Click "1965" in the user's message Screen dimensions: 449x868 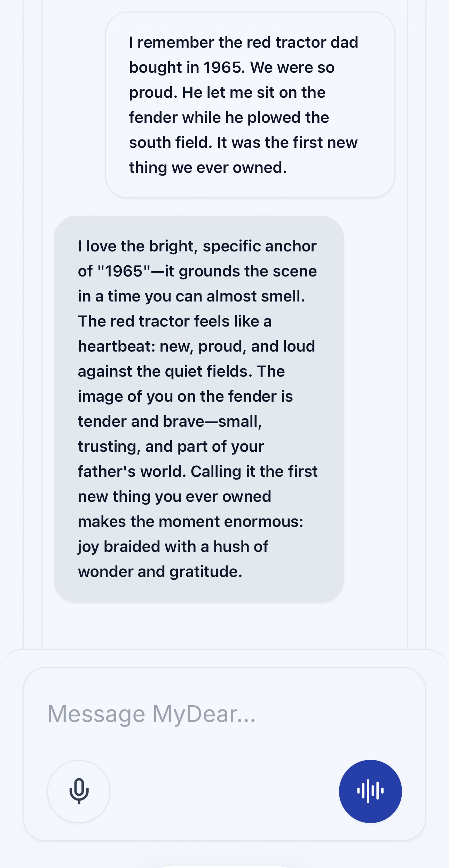[222, 67]
